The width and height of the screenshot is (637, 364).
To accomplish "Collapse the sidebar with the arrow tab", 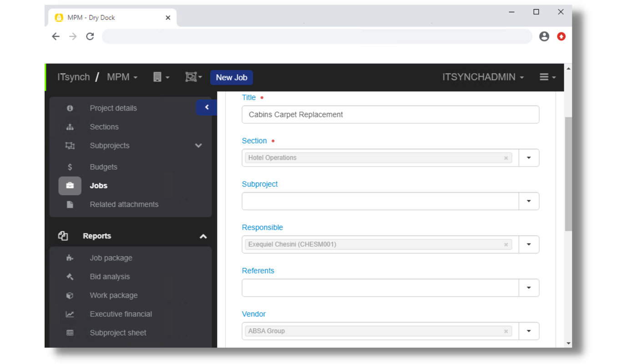I will (x=207, y=107).
